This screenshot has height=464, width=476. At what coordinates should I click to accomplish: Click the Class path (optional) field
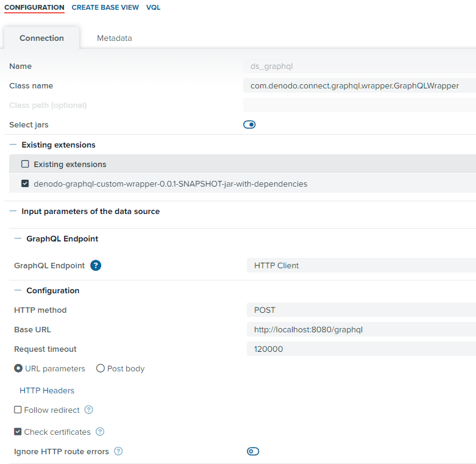[x=360, y=105]
